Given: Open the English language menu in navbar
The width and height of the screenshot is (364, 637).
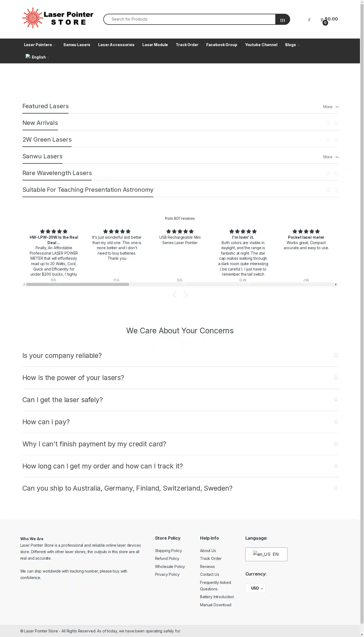Looking at the screenshot, I should click(37, 57).
